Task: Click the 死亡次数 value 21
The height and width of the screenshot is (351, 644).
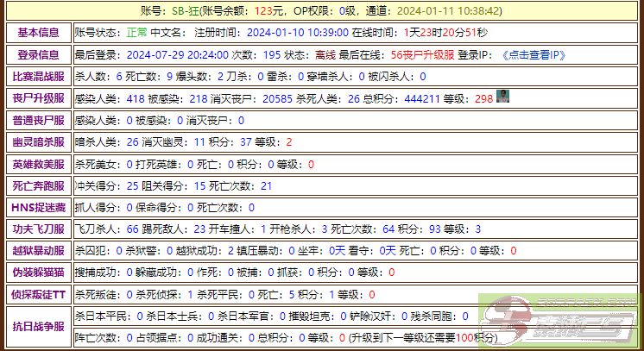Action: pos(266,186)
